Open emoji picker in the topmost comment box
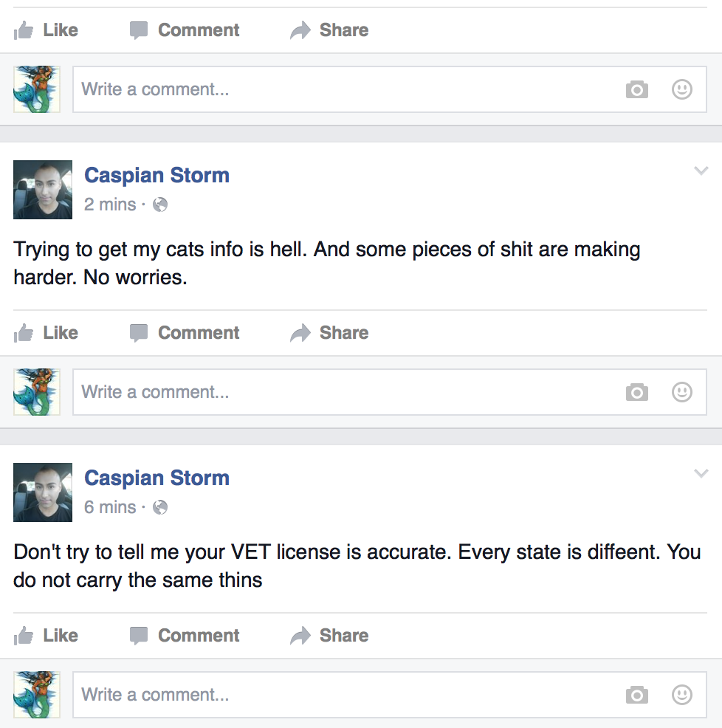The width and height of the screenshot is (722, 728). pos(681,89)
